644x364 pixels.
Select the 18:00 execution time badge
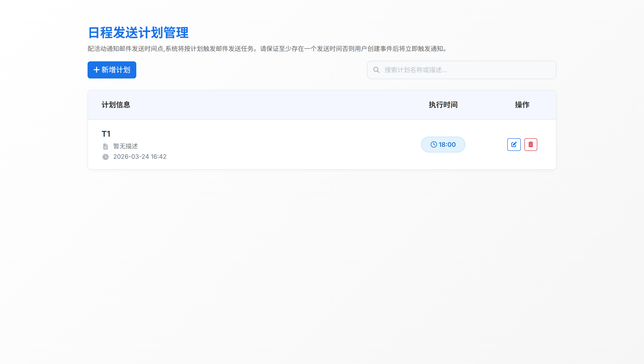tap(443, 144)
